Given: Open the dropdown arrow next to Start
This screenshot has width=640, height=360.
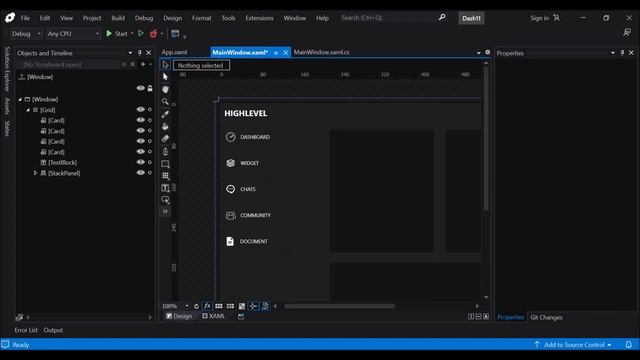Looking at the screenshot, I should click(x=132, y=33).
